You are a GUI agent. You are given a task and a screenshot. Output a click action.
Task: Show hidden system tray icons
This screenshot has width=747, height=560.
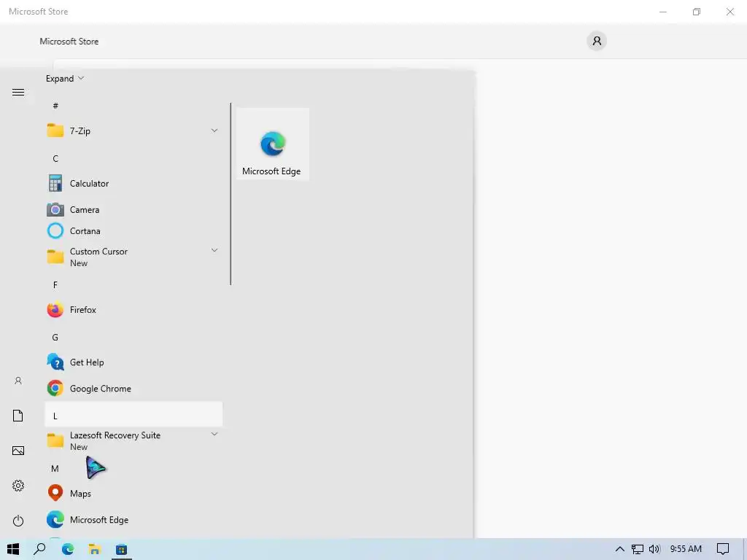click(x=620, y=549)
